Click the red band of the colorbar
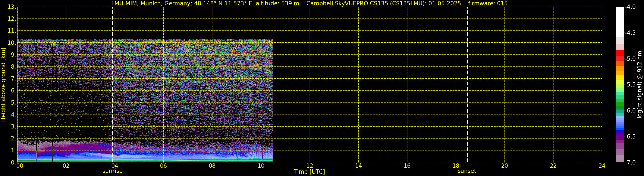The width and height of the screenshot is (644, 176). point(620,53)
